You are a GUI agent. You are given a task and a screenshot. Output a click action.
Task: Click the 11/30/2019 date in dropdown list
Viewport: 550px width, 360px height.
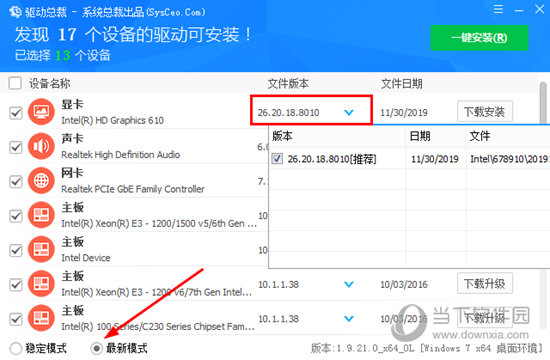point(435,159)
